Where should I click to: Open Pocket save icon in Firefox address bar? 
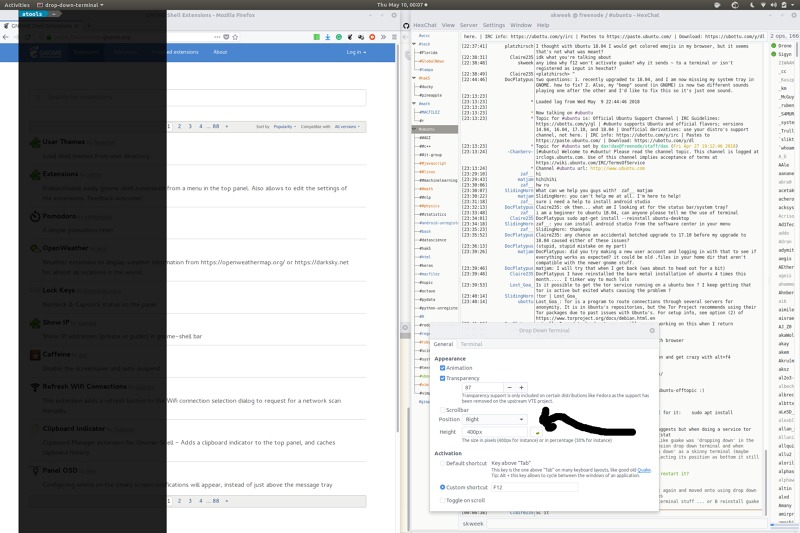(226, 37)
